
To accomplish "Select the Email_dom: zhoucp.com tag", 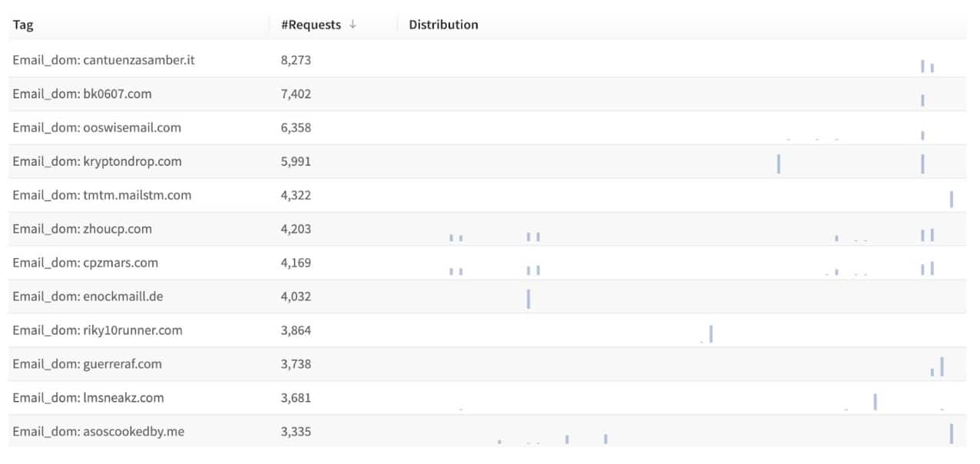I will pyautogui.click(x=81, y=229).
